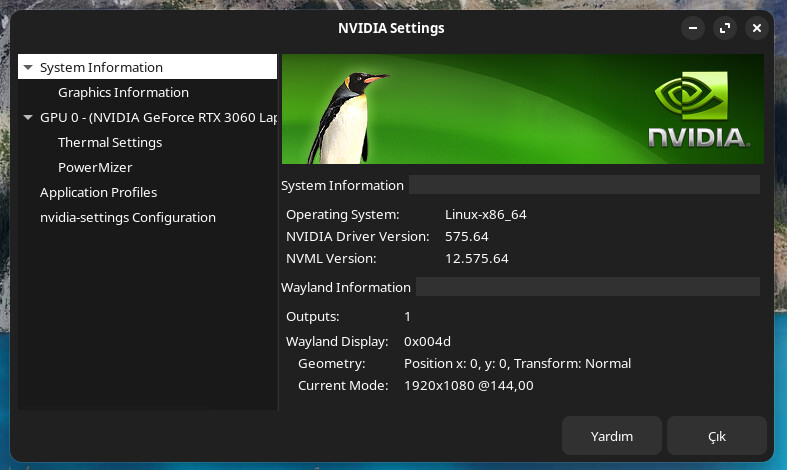The width and height of the screenshot is (787, 470).
Task: Click the NVIDIA Settings title bar
Action: pyautogui.click(x=391, y=28)
